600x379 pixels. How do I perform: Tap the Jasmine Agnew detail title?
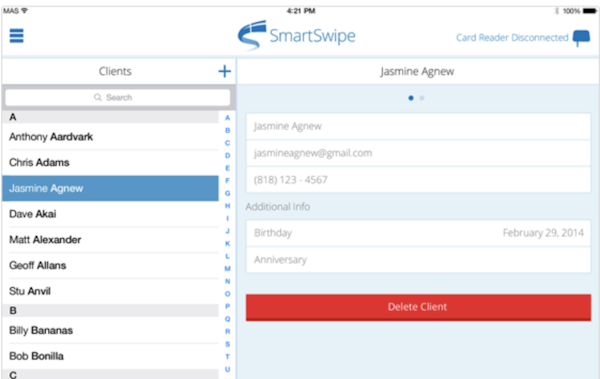[417, 72]
